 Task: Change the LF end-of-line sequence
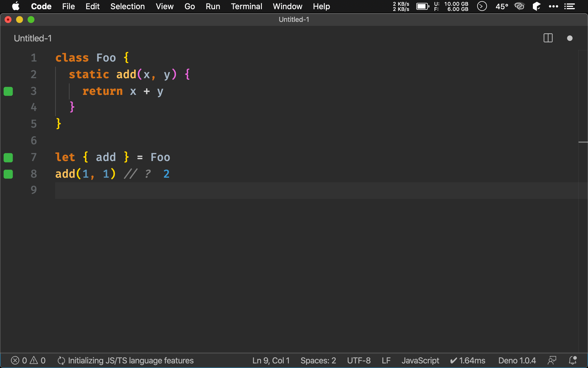[386, 360]
